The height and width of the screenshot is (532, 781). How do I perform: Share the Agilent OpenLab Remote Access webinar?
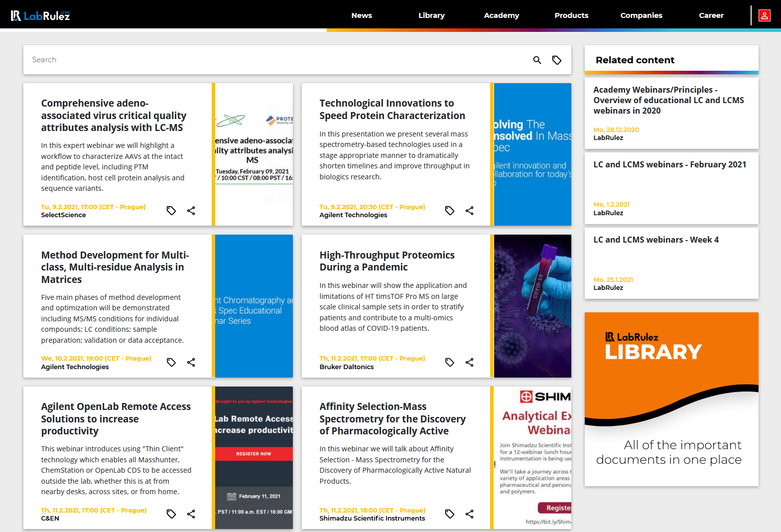[x=191, y=514]
